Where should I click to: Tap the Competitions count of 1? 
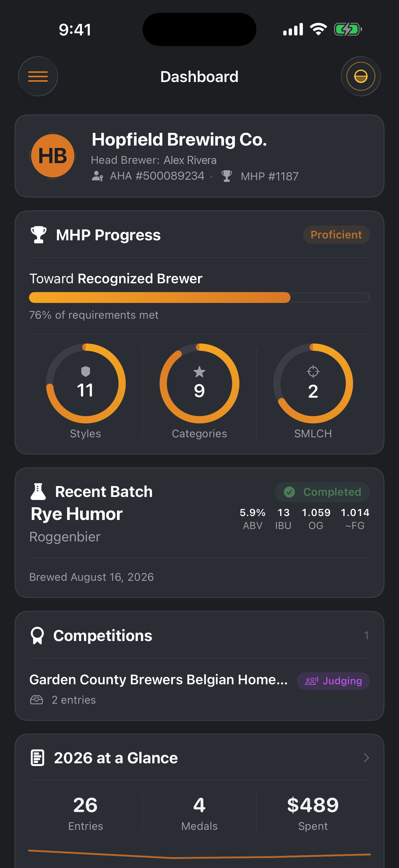point(366,636)
